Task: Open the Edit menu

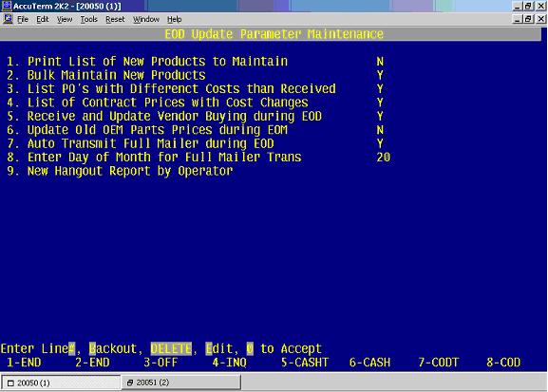Action: click(43, 19)
